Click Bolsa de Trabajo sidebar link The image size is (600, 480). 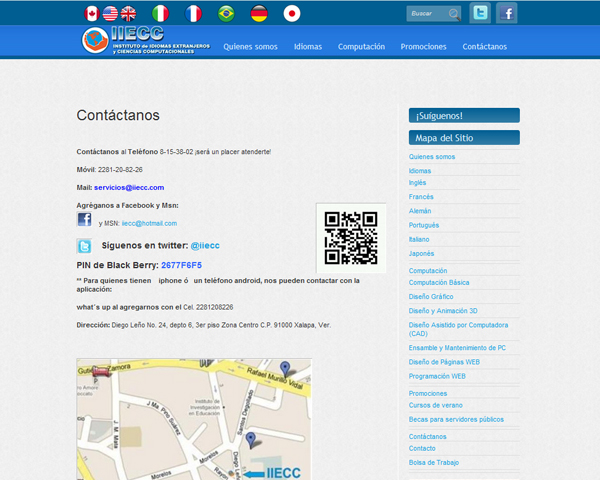point(436,462)
